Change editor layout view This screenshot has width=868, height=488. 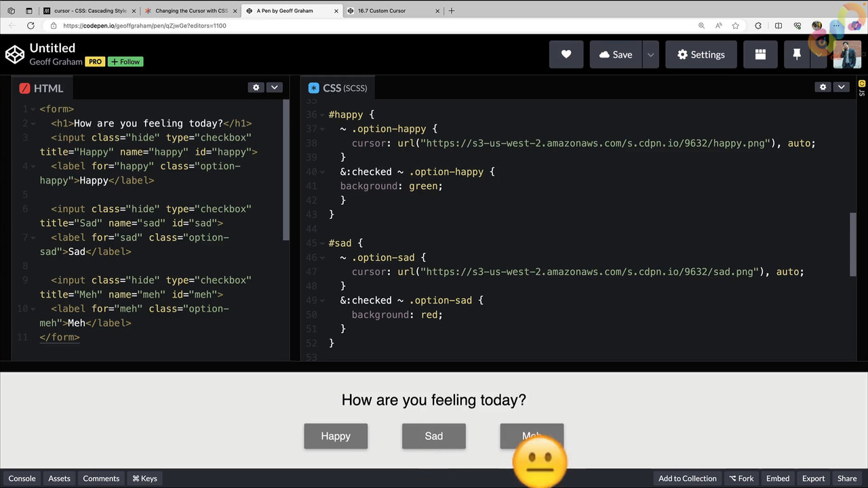click(x=760, y=55)
